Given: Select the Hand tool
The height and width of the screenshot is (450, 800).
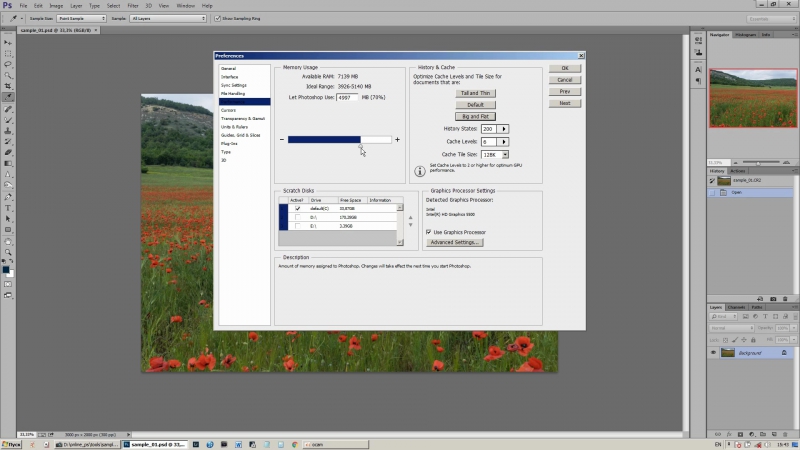Looking at the screenshot, I should 8,242.
